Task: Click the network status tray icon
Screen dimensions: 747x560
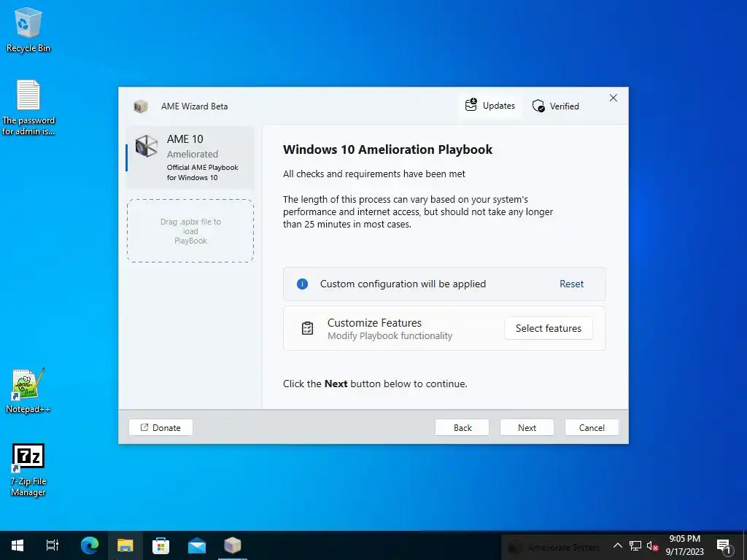Action: pyautogui.click(x=635, y=545)
